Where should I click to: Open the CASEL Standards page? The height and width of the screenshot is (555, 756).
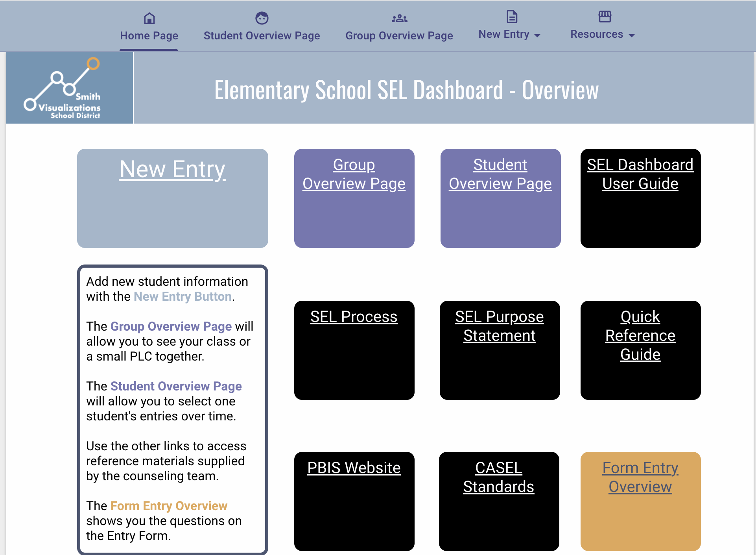pyautogui.click(x=499, y=501)
